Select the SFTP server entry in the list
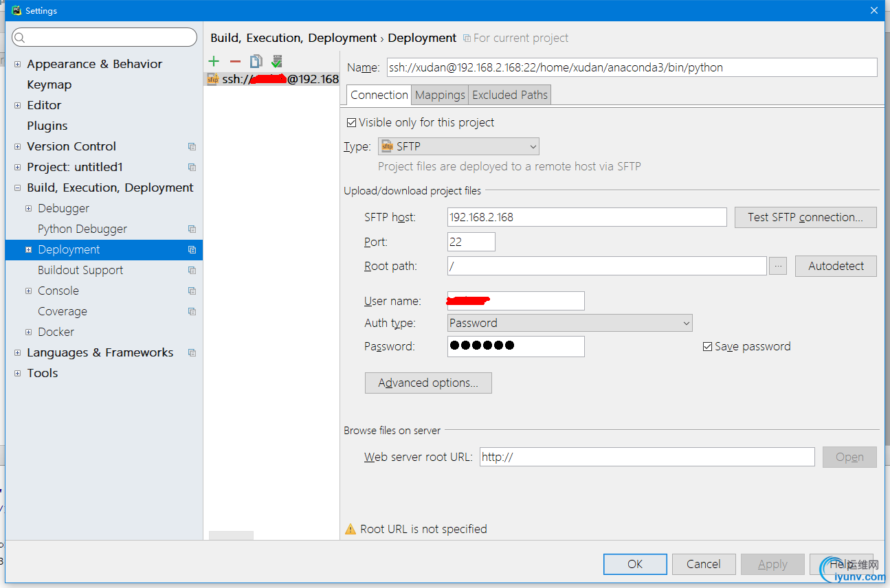 (x=272, y=79)
